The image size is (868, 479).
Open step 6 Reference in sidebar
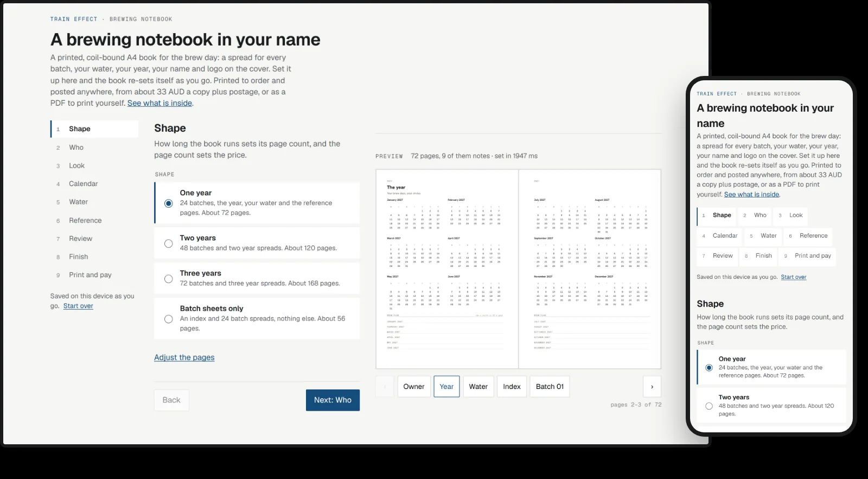click(94, 220)
